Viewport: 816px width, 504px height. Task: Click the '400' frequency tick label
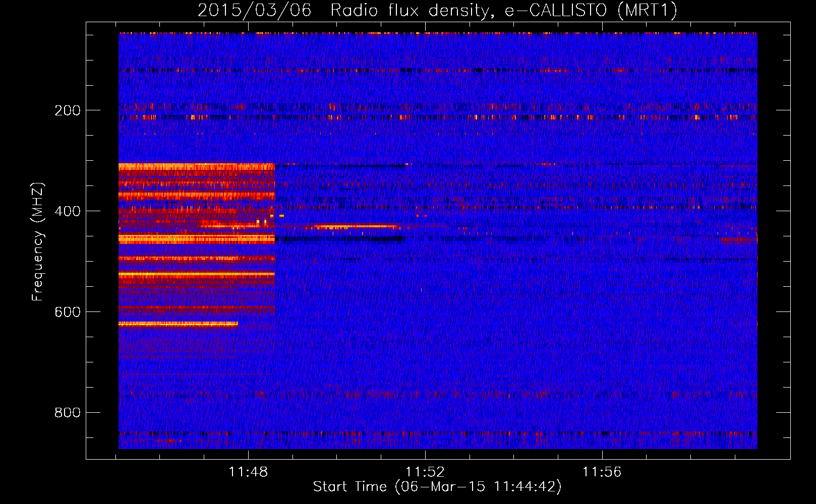coord(68,211)
